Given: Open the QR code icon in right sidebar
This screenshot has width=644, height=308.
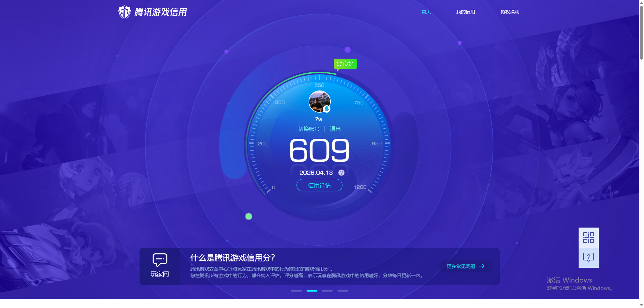Looking at the screenshot, I should [589, 237].
